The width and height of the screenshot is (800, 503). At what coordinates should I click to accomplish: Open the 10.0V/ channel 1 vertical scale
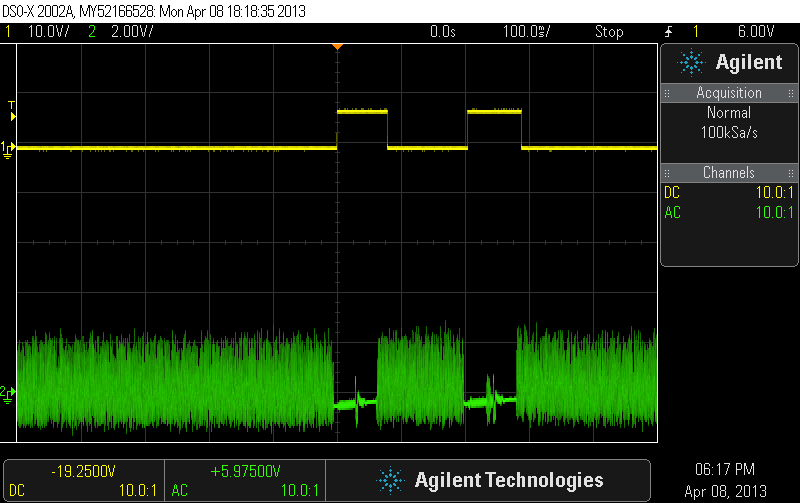tap(47, 31)
